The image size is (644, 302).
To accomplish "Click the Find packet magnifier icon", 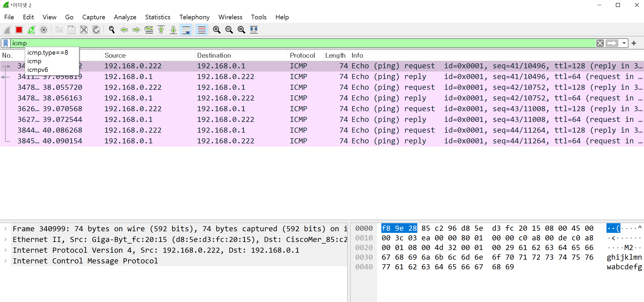I will (x=111, y=30).
